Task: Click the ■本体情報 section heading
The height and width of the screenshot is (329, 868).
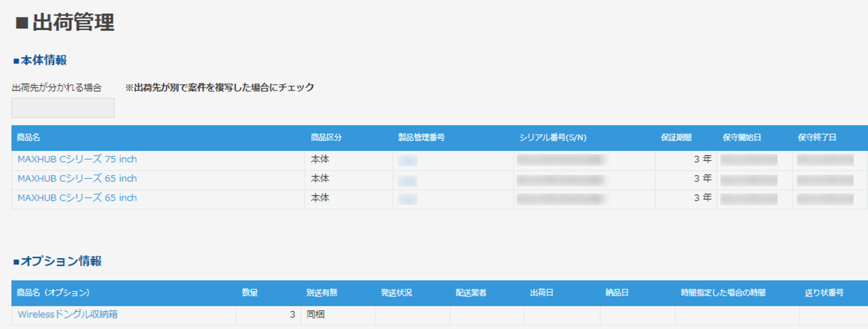Action: point(40,60)
